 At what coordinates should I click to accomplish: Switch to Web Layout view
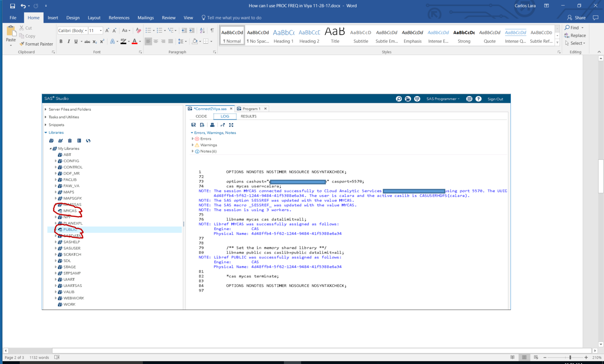pyautogui.click(x=536, y=357)
